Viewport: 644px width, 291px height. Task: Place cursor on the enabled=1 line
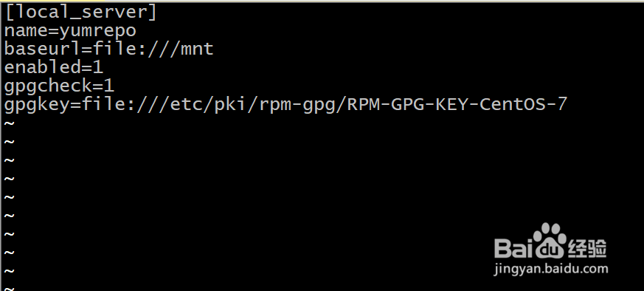pyautogui.click(x=53, y=67)
